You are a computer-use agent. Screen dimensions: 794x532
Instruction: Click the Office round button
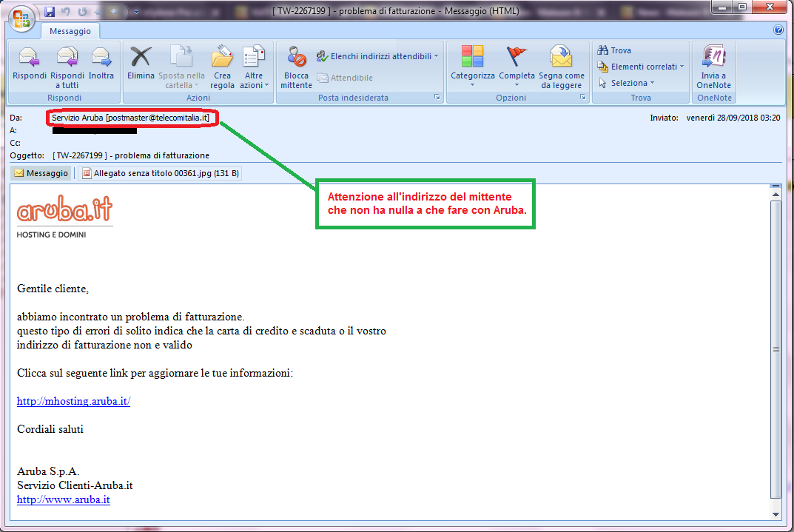(21, 18)
